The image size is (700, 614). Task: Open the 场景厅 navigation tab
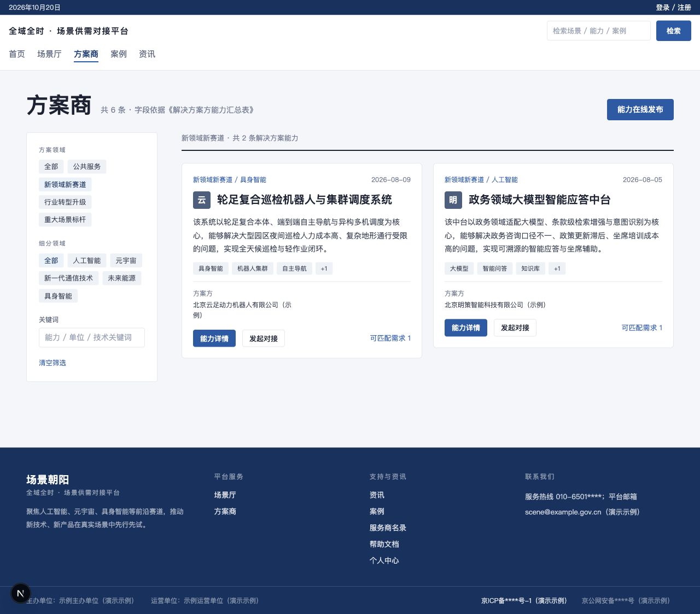(x=49, y=54)
